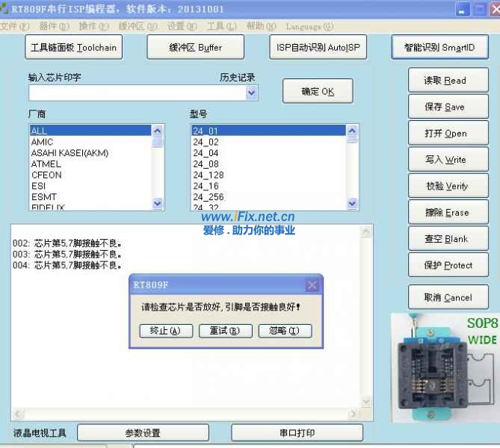
Task: Open the 缓冲区 menu
Action: tap(138, 26)
